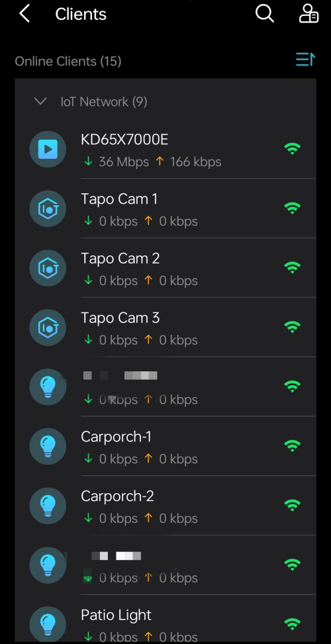The image size is (331, 644).
Task: Open the client search magnifier icon
Action: coord(265,14)
